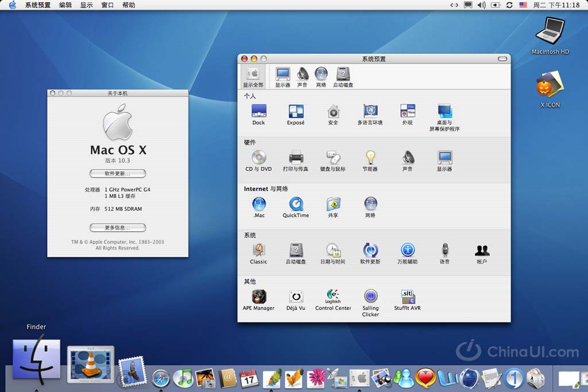Open the StuffIt AVR pane
This screenshot has height=392, width=588.
click(407, 300)
